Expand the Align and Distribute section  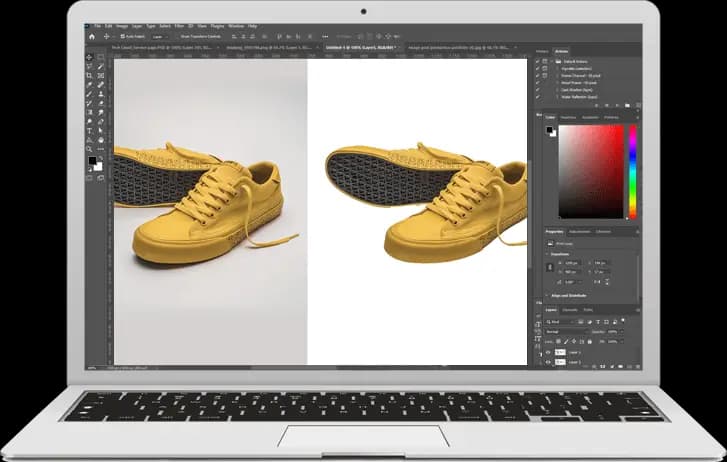[547, 295]
